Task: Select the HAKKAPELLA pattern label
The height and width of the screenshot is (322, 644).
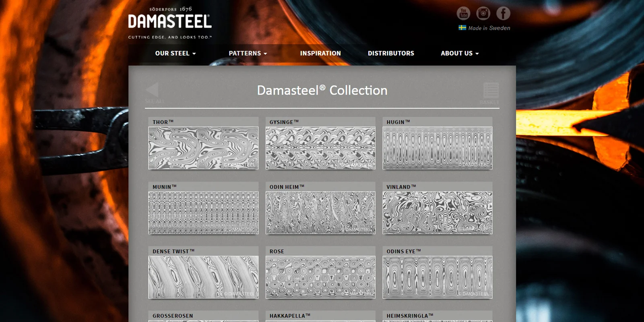Action: (x=290, y=316)
